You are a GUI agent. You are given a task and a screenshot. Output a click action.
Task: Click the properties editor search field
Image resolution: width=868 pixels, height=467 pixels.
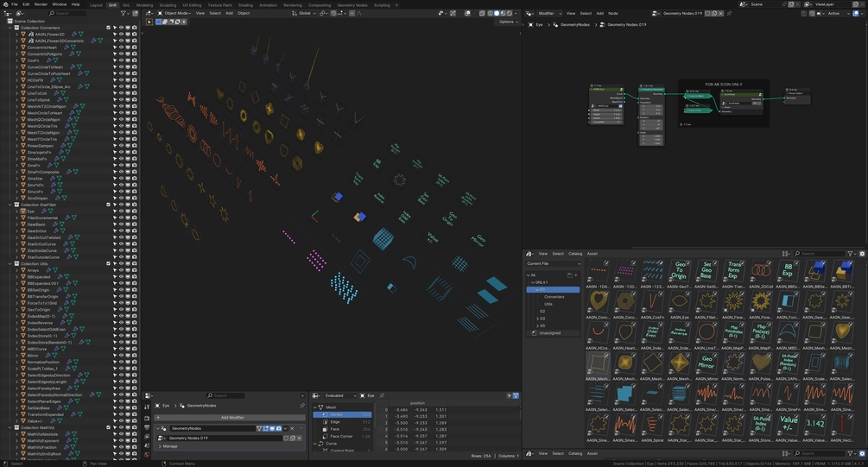[225, 395]
